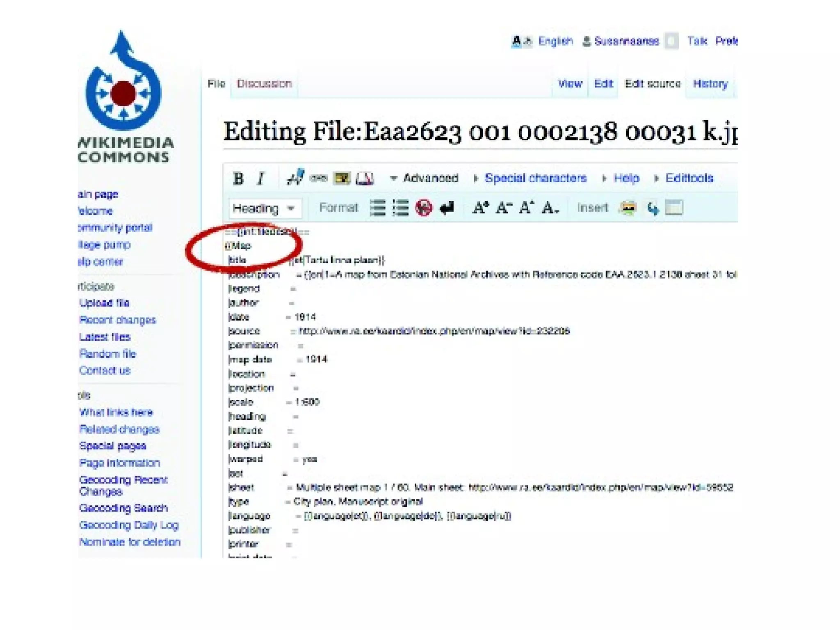Open the Heading dropdown
840x630 pixels.
265,208
